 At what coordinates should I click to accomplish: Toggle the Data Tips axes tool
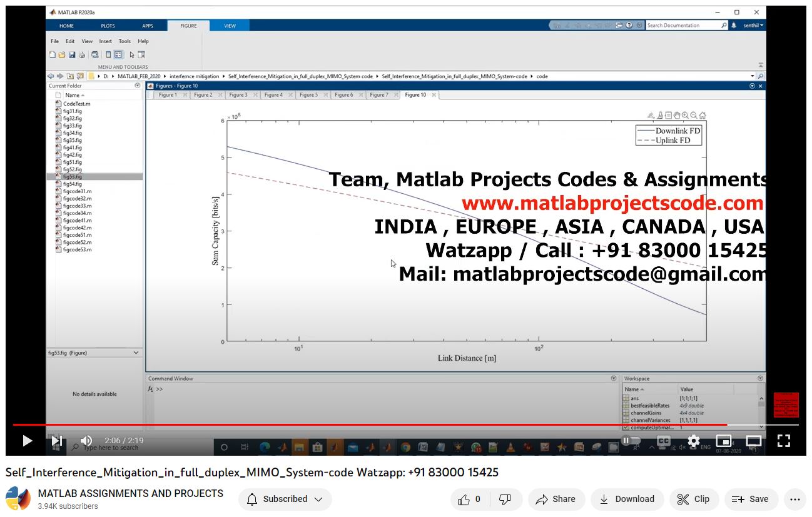point(669,115)
